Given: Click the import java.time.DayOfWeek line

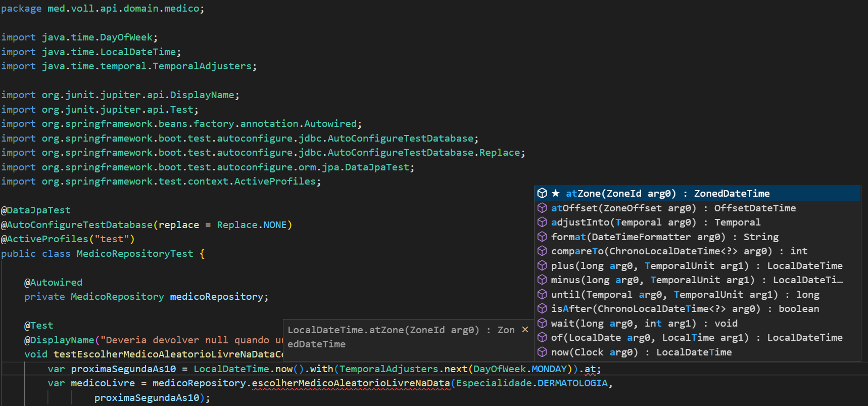Looking at the screenshot, I should 79,37.
